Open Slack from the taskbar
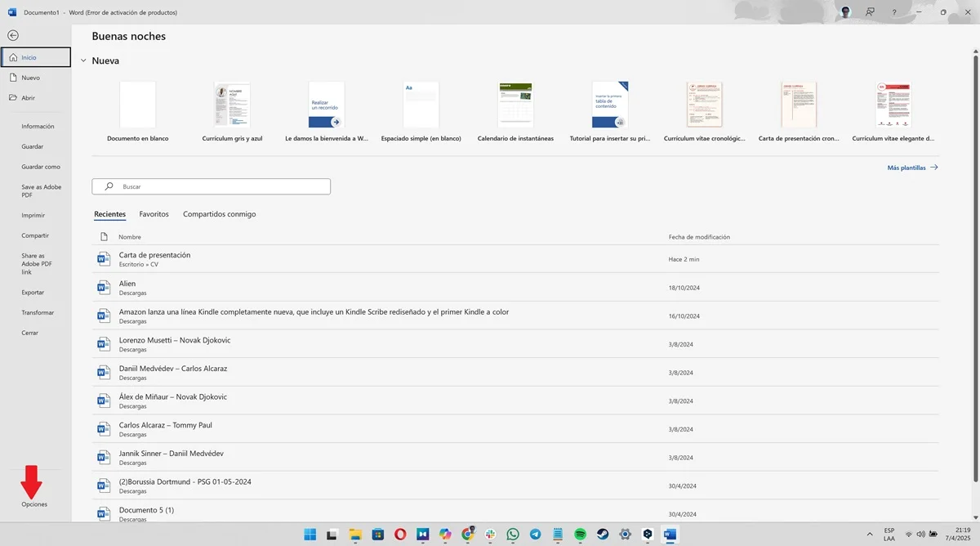The image size is (980, 546). point(490,535)
